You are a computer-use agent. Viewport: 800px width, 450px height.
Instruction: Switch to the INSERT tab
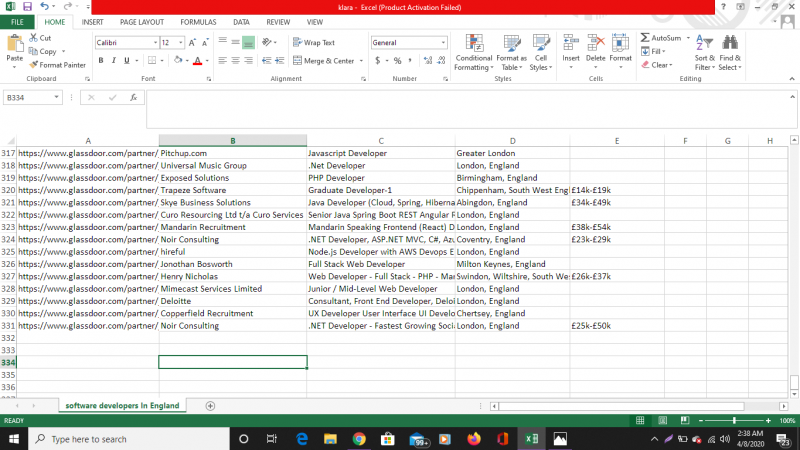92,22
